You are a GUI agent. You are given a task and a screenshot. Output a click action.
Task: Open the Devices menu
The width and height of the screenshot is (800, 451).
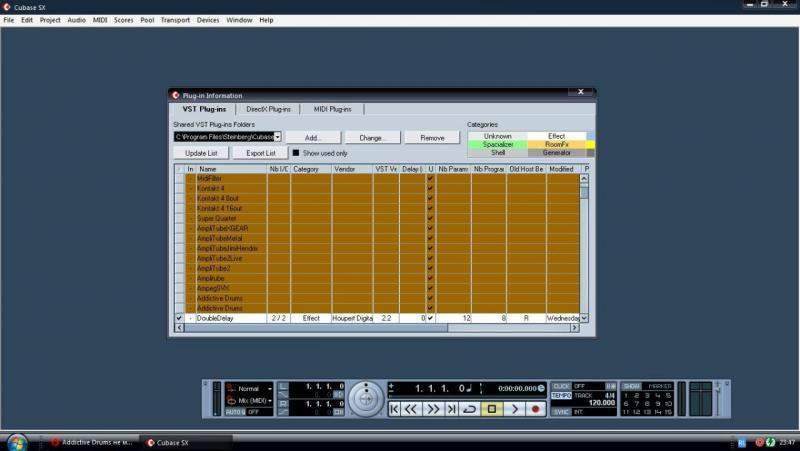(208, 20)
